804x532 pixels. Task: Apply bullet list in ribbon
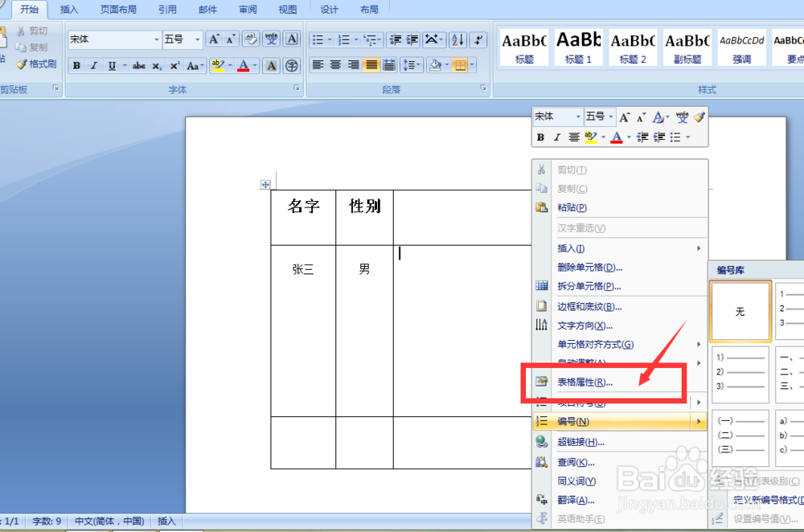click(318, 39)
